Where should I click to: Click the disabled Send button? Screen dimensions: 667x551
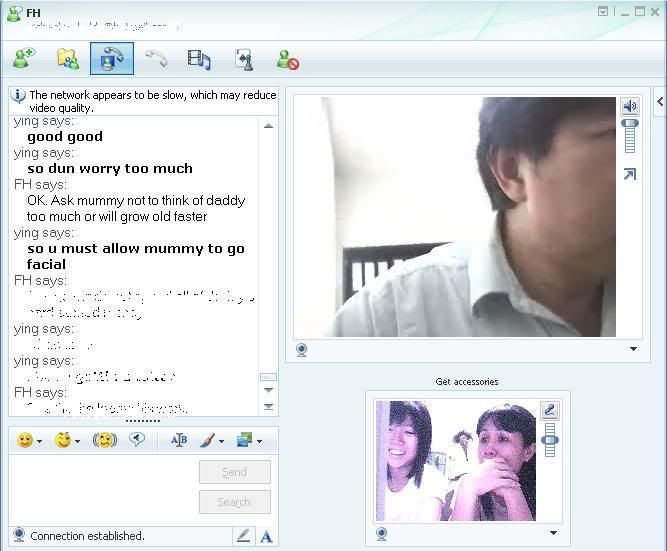coord(235,472)
